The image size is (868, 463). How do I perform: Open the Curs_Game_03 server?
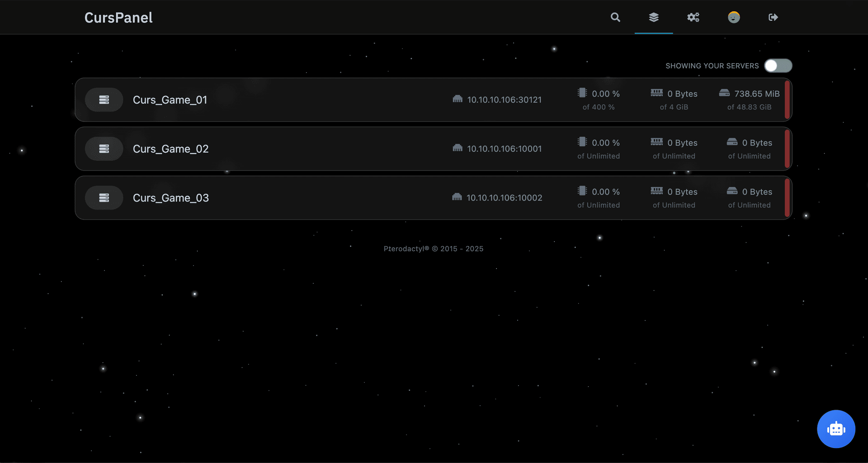point(170,198)
